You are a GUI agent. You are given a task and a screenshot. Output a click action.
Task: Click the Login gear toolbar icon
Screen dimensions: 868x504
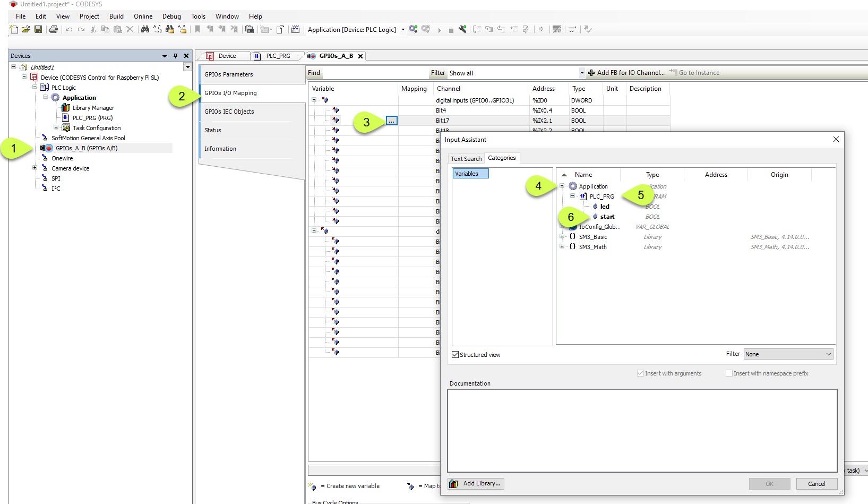(x=413, y=29)
